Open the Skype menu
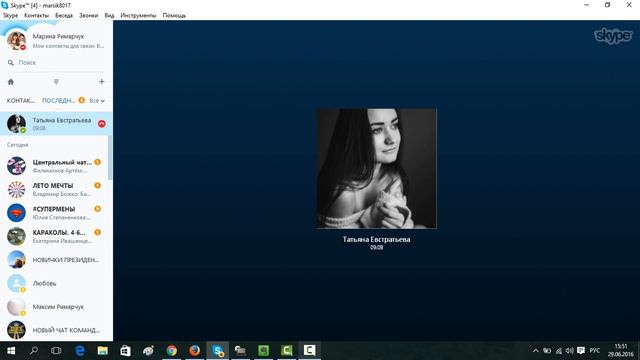The height and width of the screenshot is (360, 640). tap(11, 15)
